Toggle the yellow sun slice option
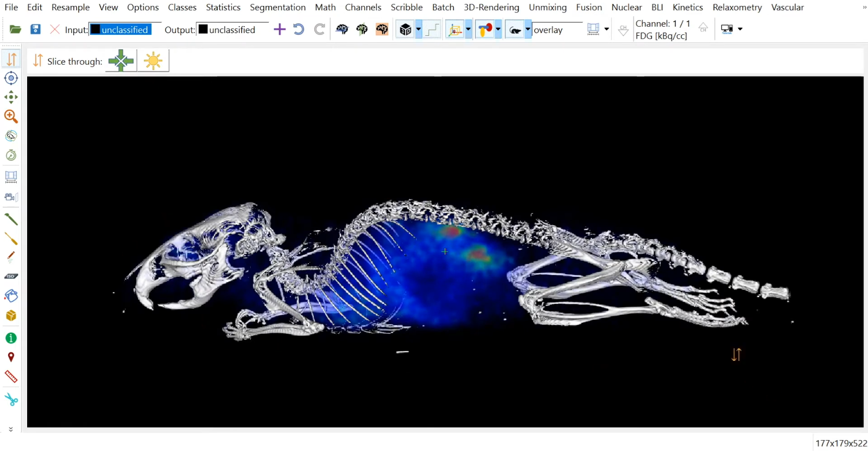 click(153, 61)
